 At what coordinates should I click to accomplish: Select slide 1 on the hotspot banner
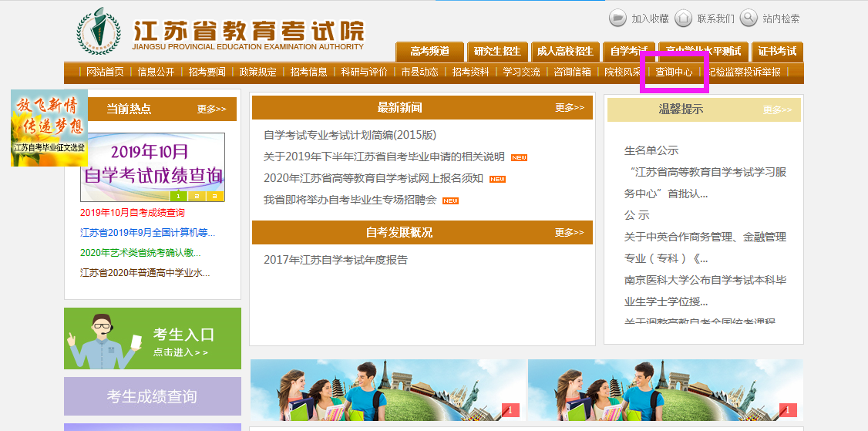(178, 196)
